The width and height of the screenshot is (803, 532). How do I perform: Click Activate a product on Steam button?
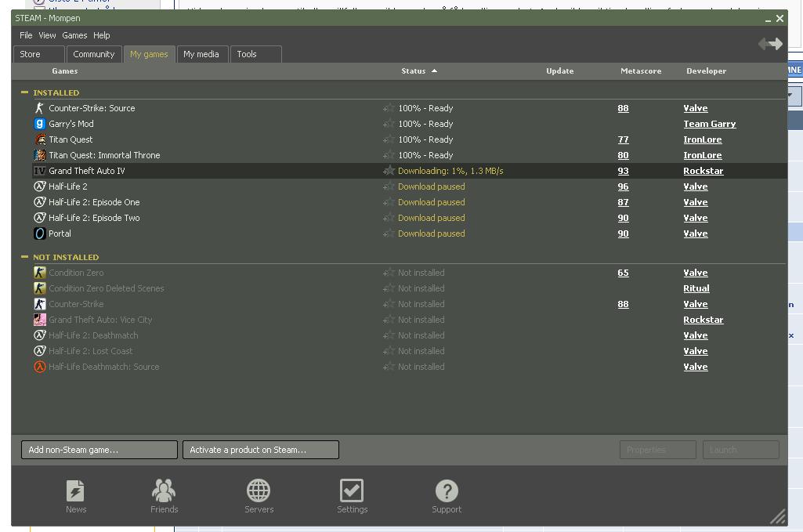coord(261,450)
